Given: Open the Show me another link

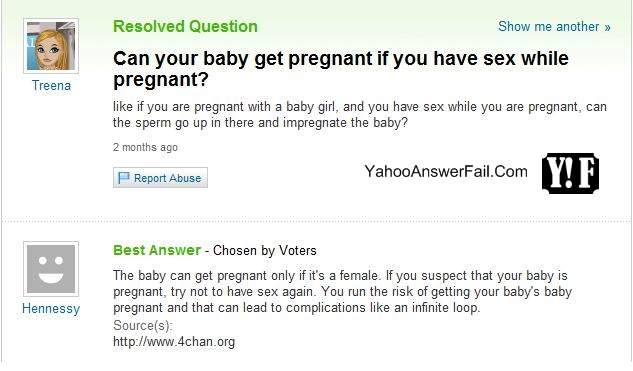Looking at the screenshot, I should click(x=554, y=27).
